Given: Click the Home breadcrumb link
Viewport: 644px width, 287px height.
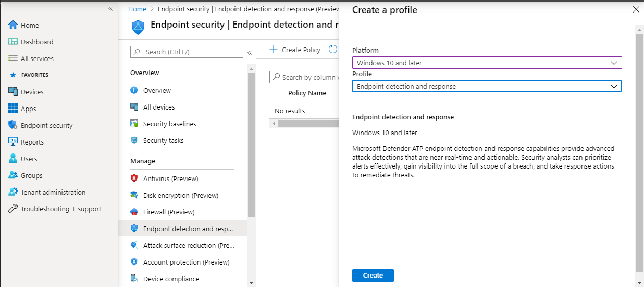Looking at the screenshot, I should tap(137, 9).
